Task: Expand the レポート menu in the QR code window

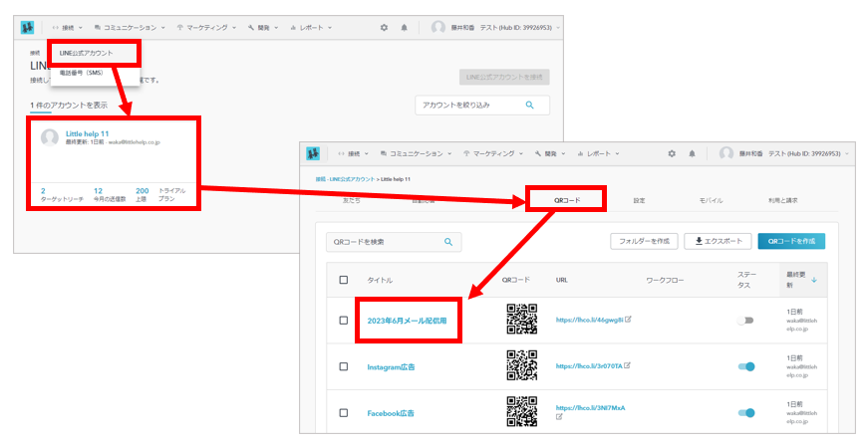Action: click(x=600, y=154)
